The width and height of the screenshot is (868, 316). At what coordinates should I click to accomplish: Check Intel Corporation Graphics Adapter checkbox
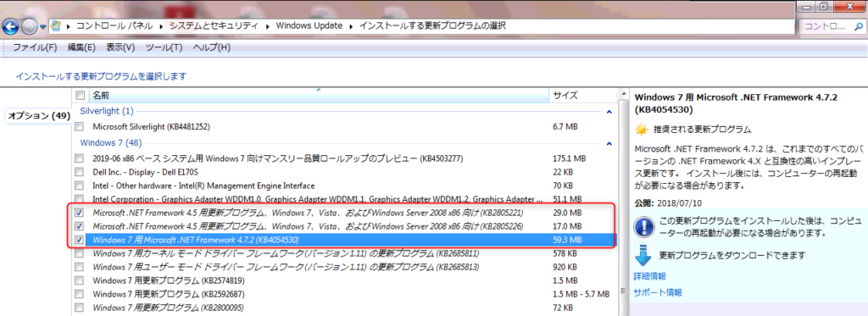(80, 199)
